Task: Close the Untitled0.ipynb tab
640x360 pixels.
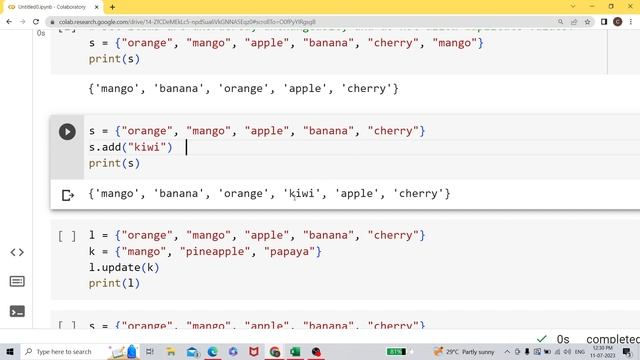Action: point(97,7)
